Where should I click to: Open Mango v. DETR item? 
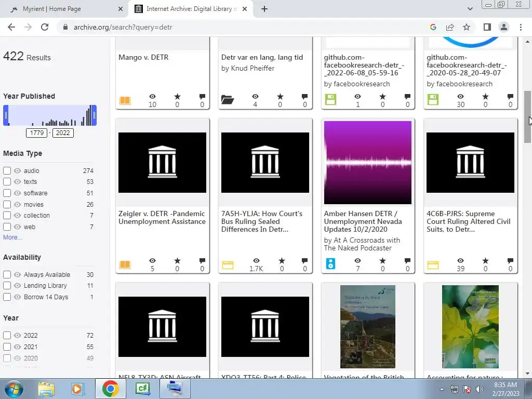pyautogui.click(x=143, y=57)
